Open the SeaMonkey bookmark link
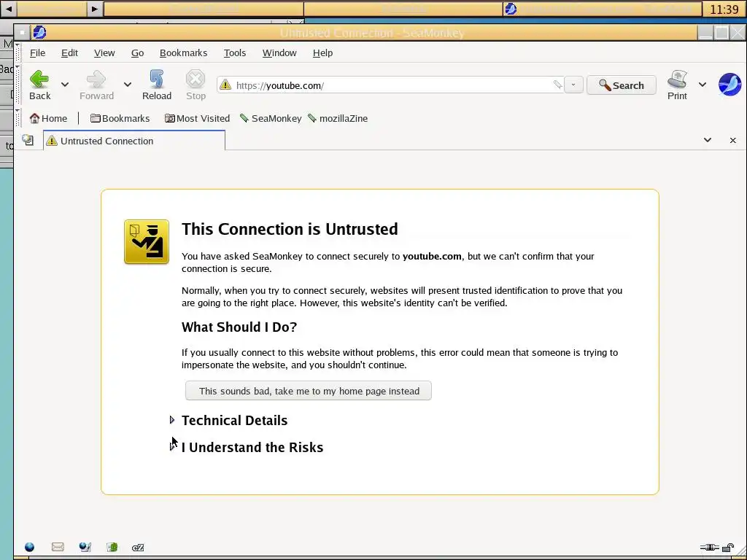The width and height of the screenshot is (747, 560). 271,118
